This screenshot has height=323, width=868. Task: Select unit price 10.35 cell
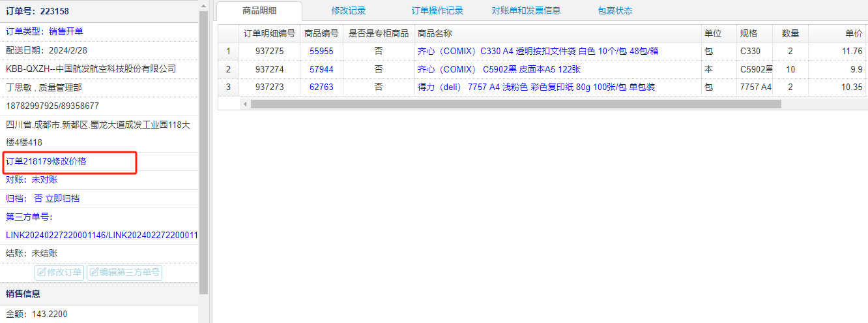tap(837, 87)
